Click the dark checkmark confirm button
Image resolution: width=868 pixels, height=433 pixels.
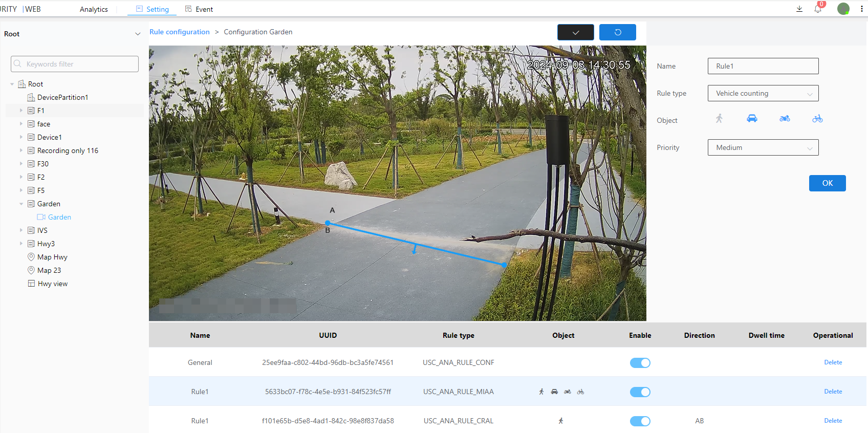[576, 32]
